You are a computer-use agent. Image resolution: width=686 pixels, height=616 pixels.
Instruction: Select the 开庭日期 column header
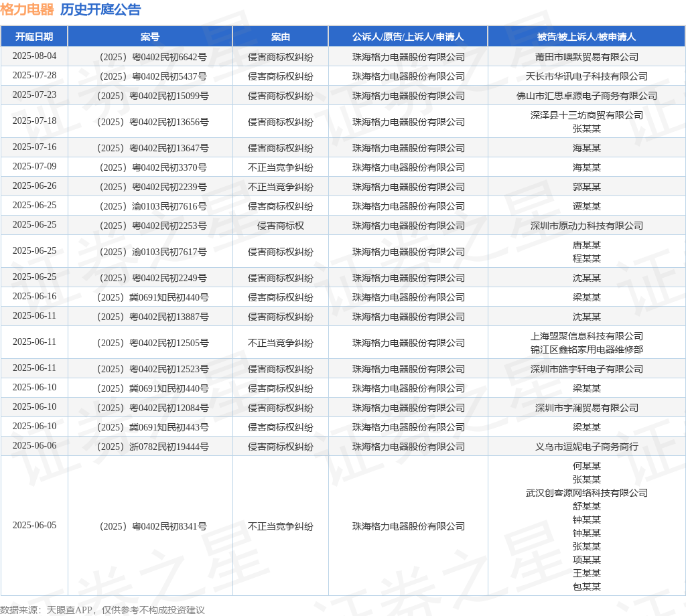click(34, 37)
